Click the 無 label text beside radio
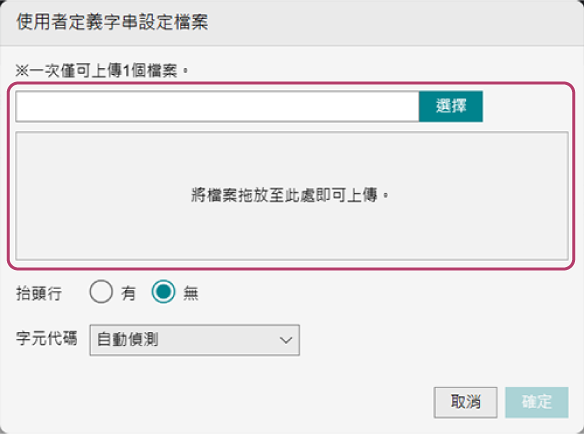The height and width of the screenshot is (434, 585). pyautogui.click(x=191, y=293)
